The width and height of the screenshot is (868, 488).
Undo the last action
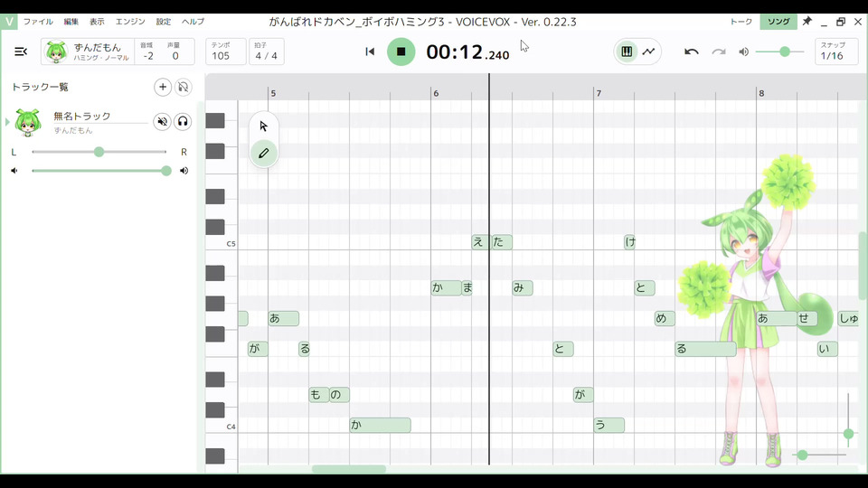pos(691,52)
